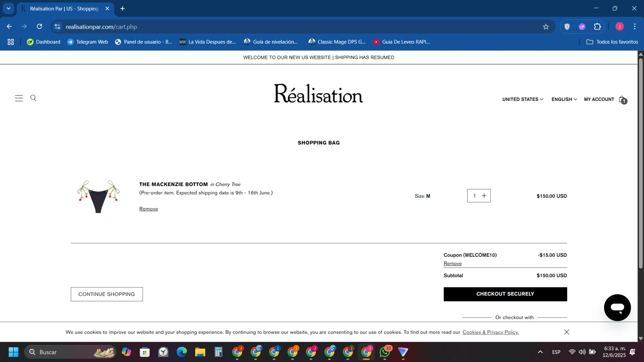Close the Réalisation Par tab
This screenshot has width=644, height=362.
tap(107, 9)
